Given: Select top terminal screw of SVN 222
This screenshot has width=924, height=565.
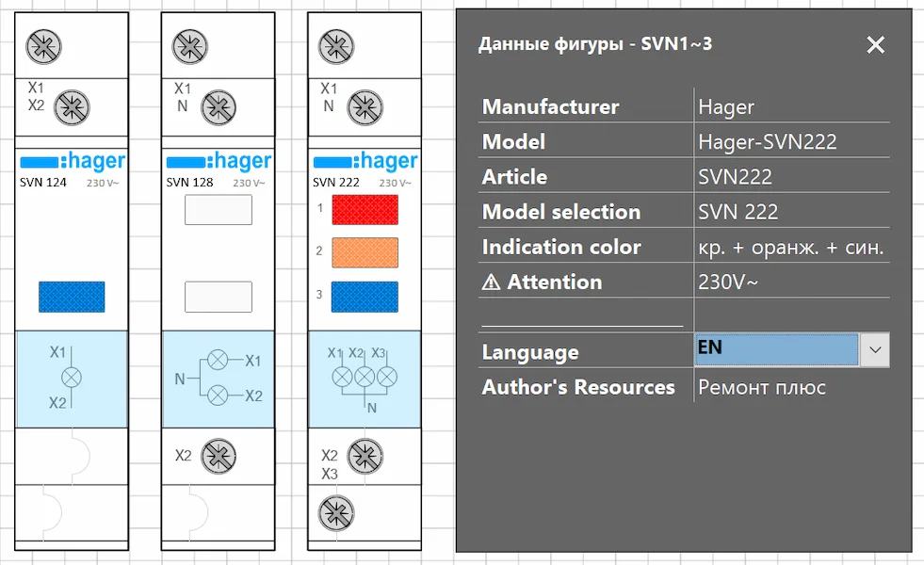Looking at the screenshot, I should pyautogui.click(x=336, y=46).
